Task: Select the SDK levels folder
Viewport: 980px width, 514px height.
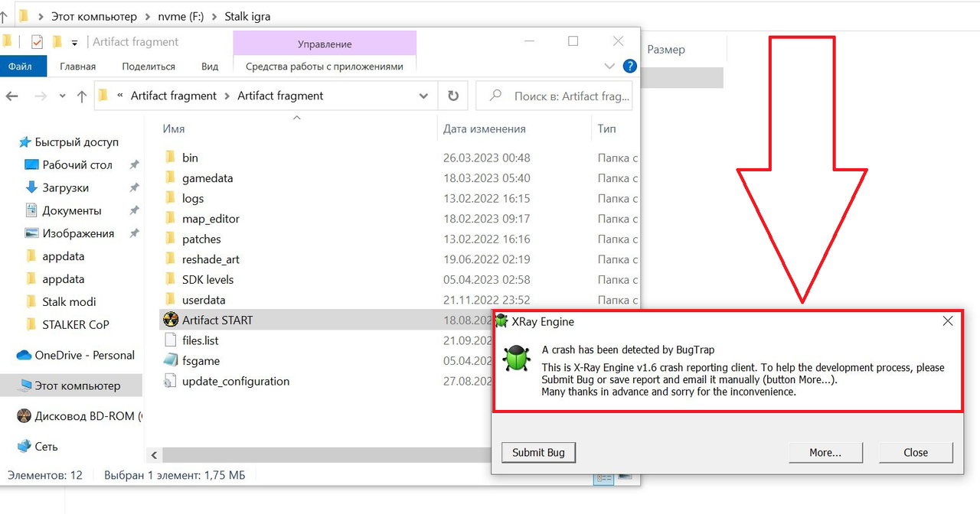Action: tap(207, 279)
